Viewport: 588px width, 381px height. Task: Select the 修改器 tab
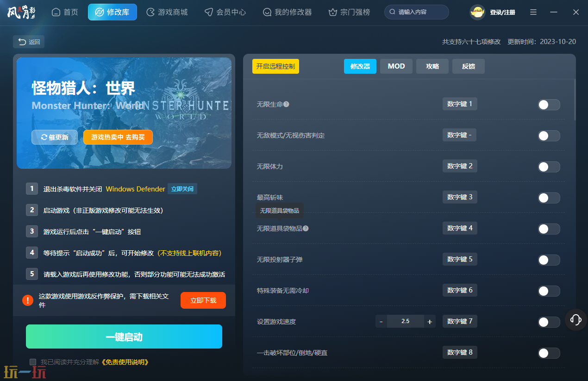[x=360, y=66]
